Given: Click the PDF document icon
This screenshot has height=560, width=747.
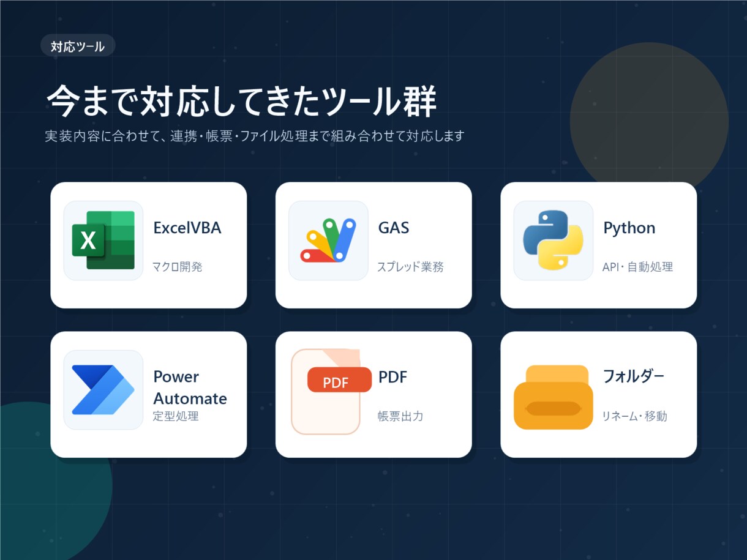Looking at the screenshot, I should [x=331, y=392].
